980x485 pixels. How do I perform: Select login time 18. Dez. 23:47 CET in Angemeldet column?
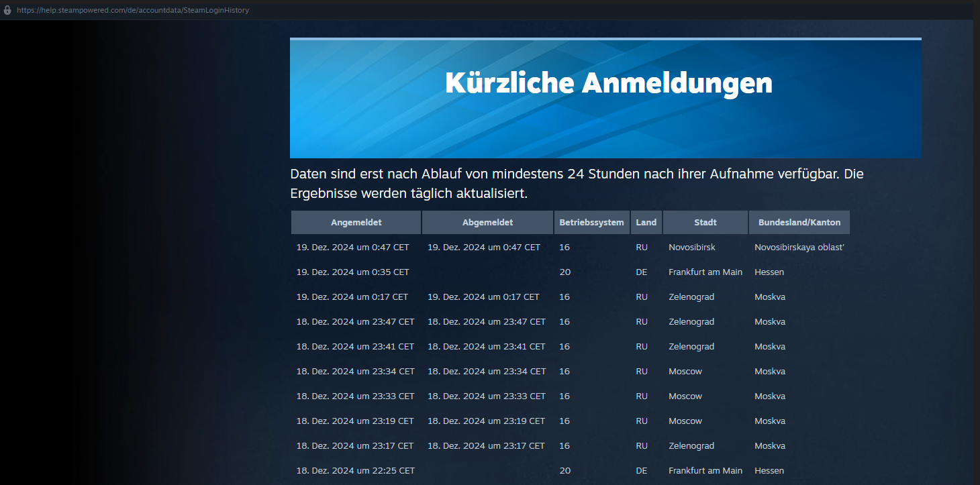[x=356, y=322]
